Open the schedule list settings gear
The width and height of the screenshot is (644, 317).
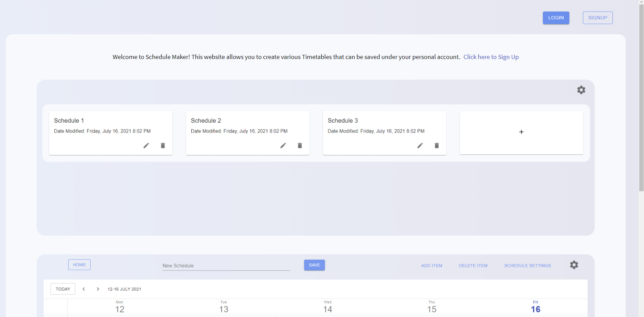581,90
